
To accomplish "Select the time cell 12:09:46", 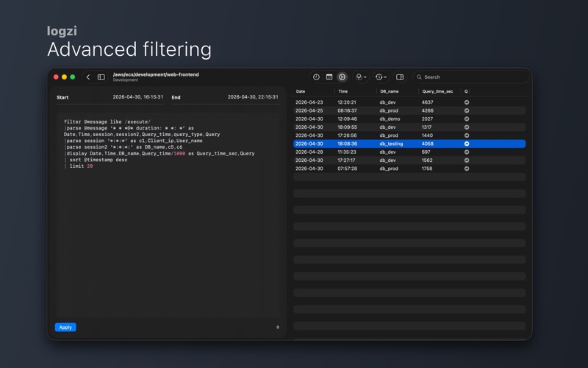I will 347,119.
